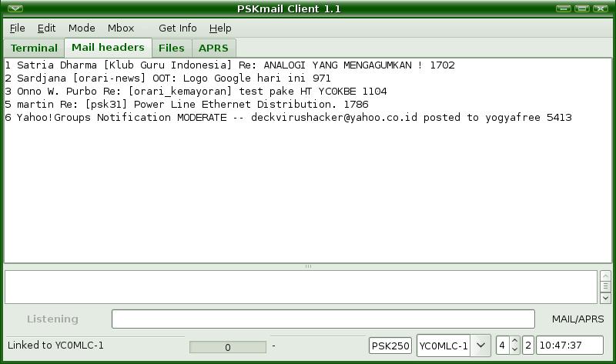Switch to the Files tab
616x364 pixels.
click(x=172, y=48)
